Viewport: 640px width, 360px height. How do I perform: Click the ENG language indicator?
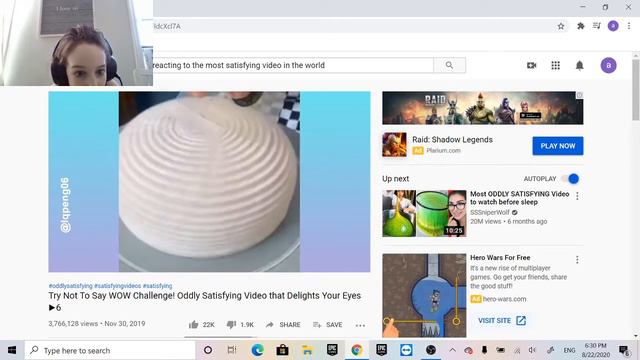tap(569, 350)
